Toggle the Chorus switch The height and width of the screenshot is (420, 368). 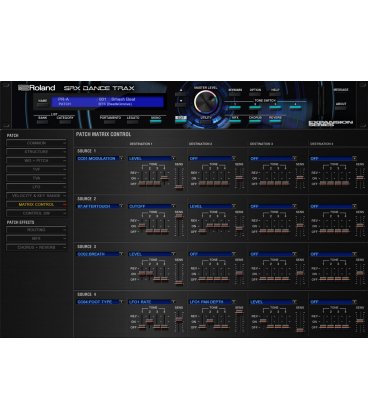(x=255, y=121)
